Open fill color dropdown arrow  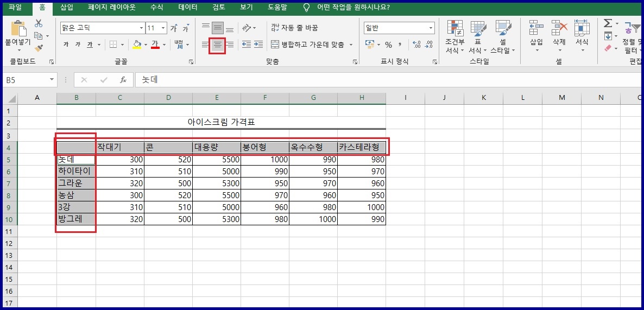tap(146, 45)
